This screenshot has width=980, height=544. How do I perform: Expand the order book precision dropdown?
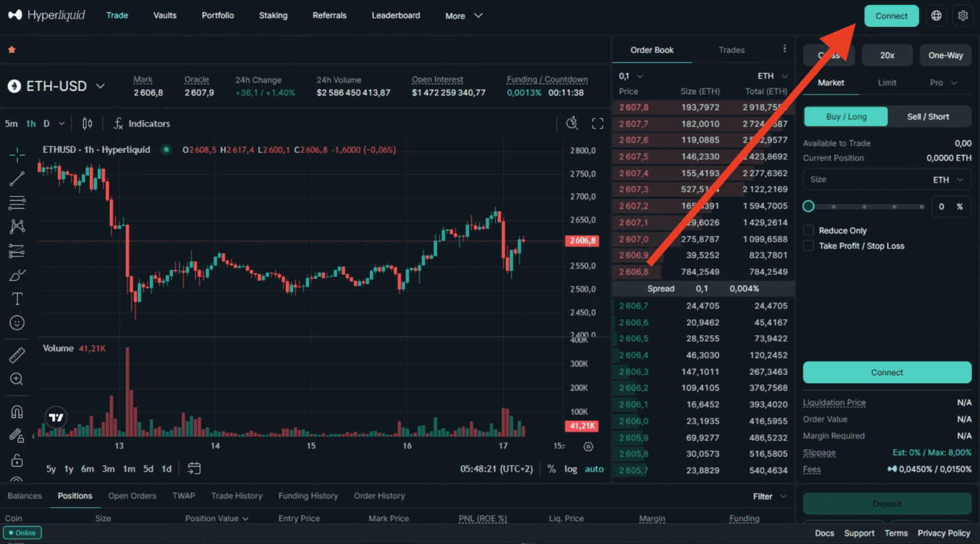click(630, 75)
